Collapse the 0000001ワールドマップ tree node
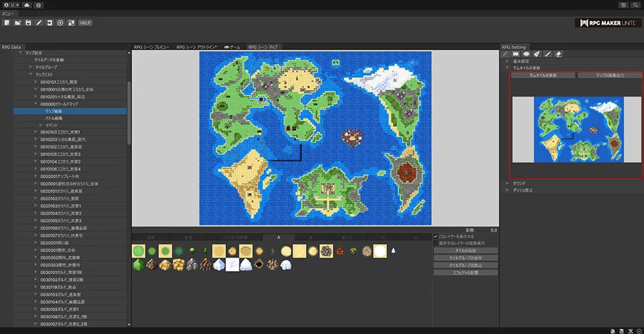 [35, 104]
